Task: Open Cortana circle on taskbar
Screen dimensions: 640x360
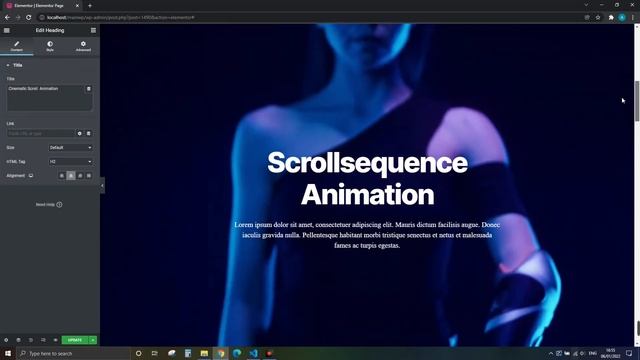Action: point(138,353)
